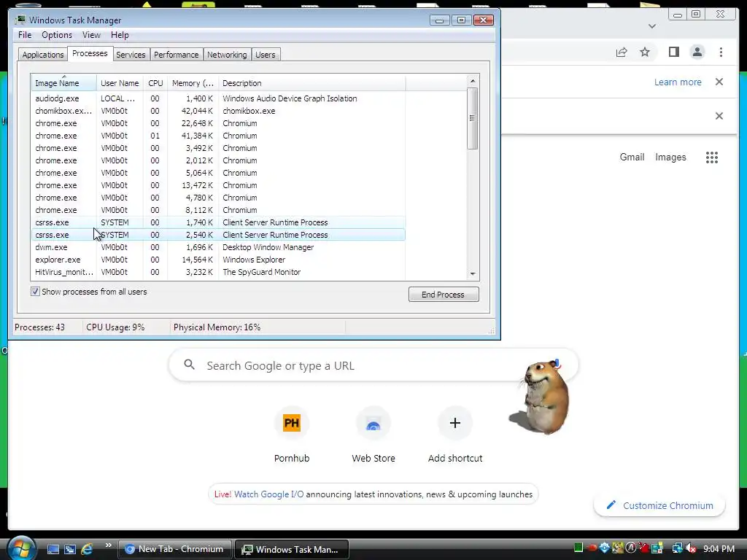Click Windows Task Manager taskbar button

point(291,549)
